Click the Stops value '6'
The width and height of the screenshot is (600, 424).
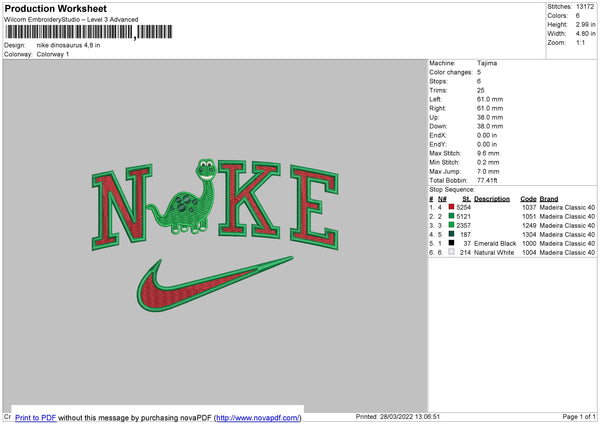479,82
